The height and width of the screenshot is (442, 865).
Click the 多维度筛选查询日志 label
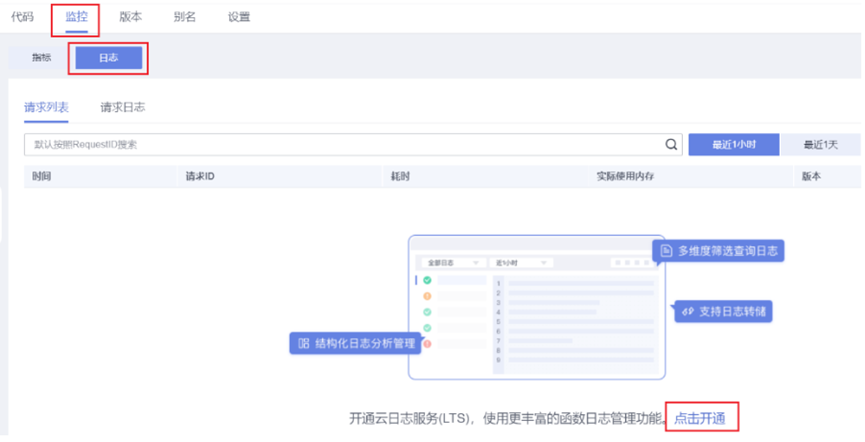pyautogui.click(x=718, y=251)
